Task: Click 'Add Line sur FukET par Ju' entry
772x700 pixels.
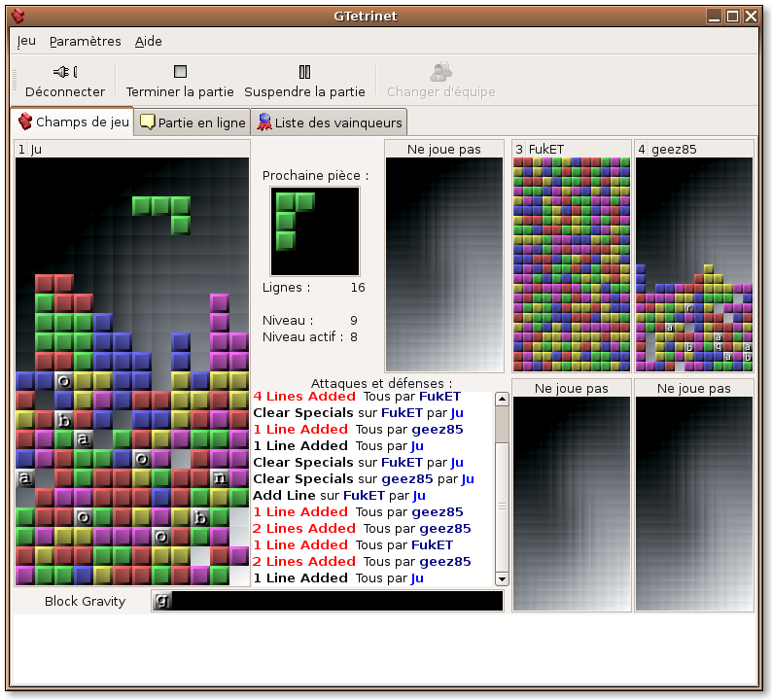Action: (339, 495)
